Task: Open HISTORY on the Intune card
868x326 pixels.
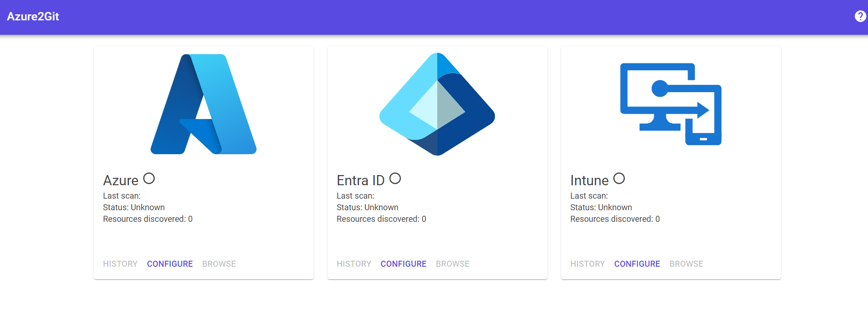Action: click(588, 264)
